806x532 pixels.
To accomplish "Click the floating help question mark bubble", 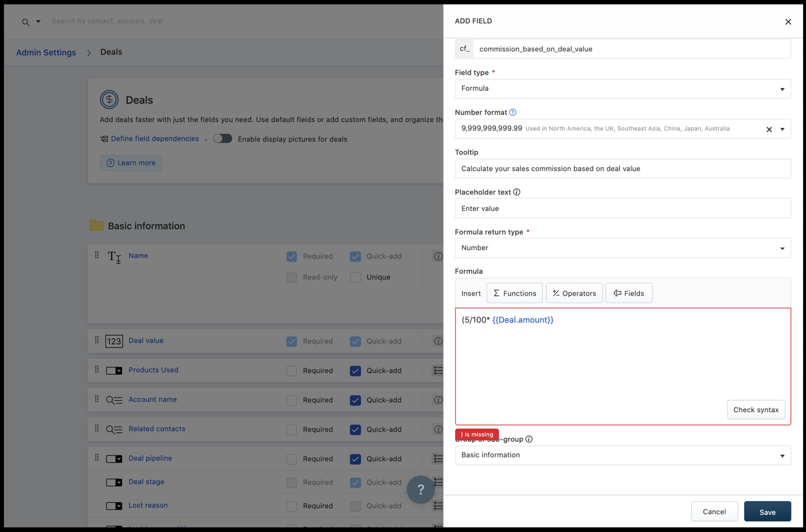I will 421,489.
